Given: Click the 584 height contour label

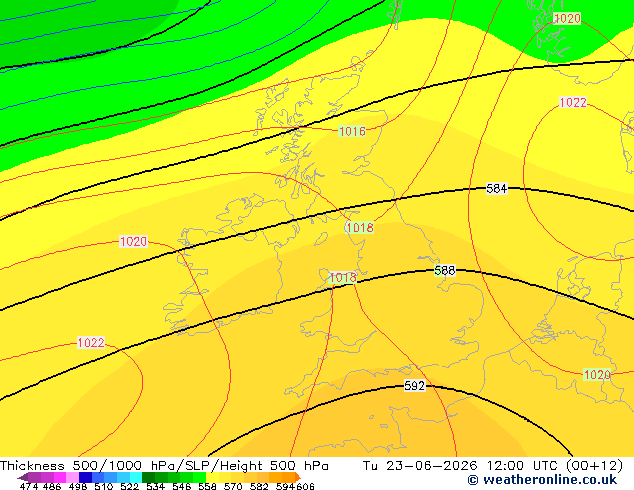Looking at the screenshot, I should click(x=497, y=188).
